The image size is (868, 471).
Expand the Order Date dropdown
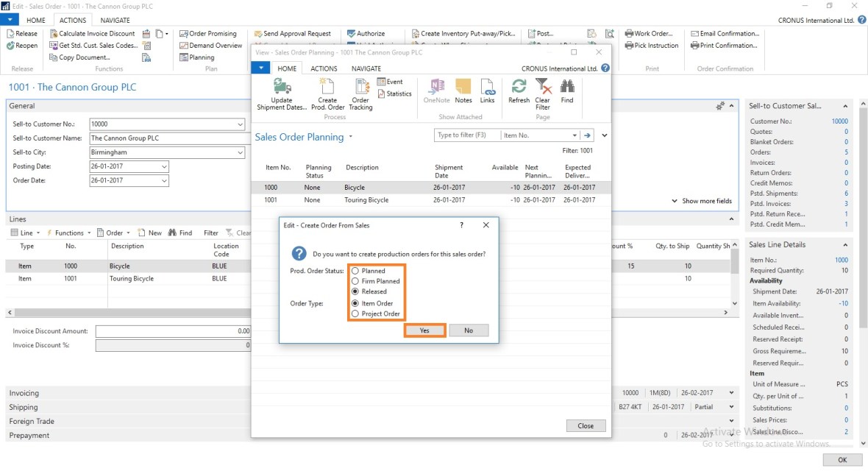(164, 180)
